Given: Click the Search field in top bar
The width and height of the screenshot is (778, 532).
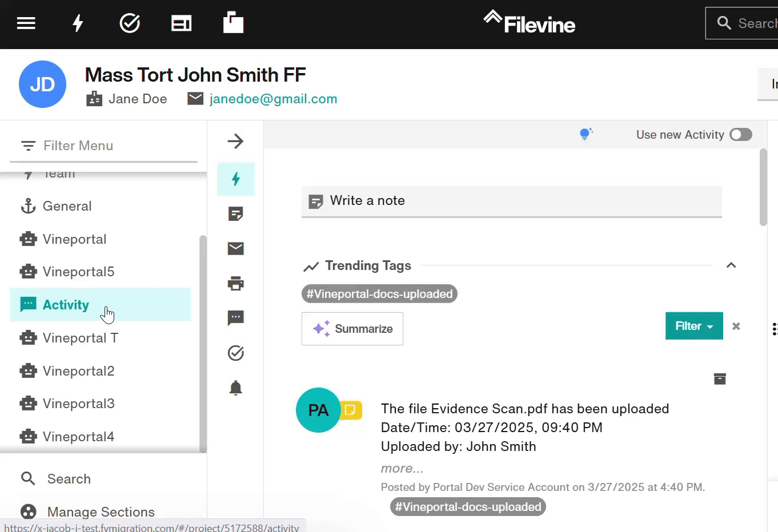Looking at the screenshot, I should click(742, 23).
